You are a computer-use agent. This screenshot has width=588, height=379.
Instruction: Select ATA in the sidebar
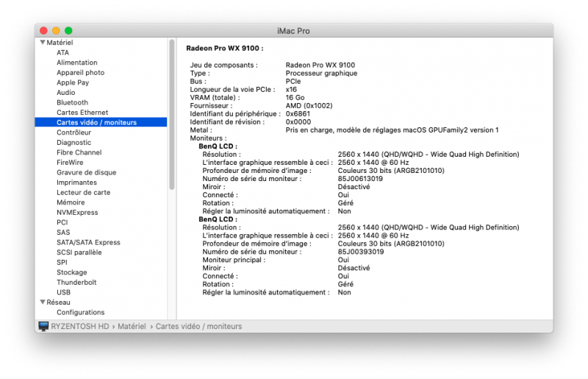(x=62, y=52)
